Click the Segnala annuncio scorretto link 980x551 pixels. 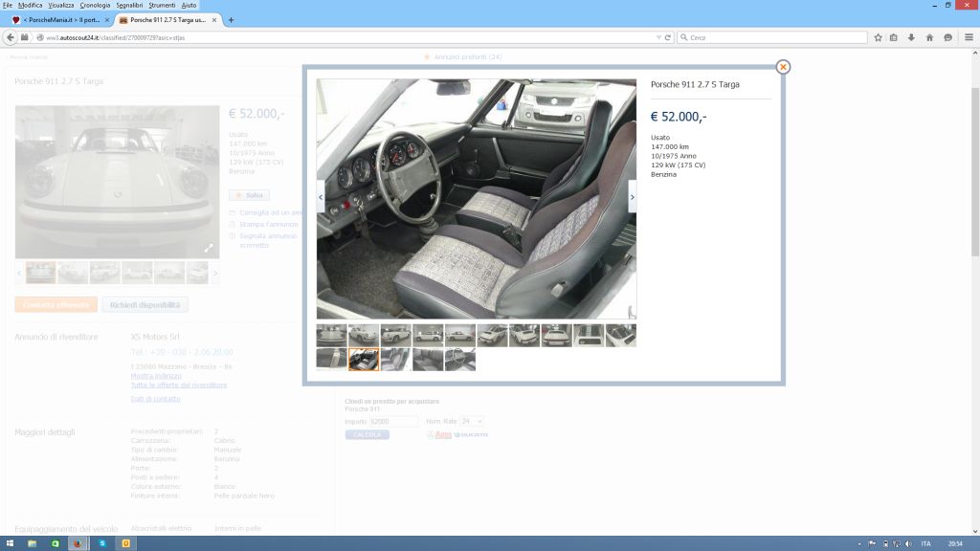click(268, 240)
